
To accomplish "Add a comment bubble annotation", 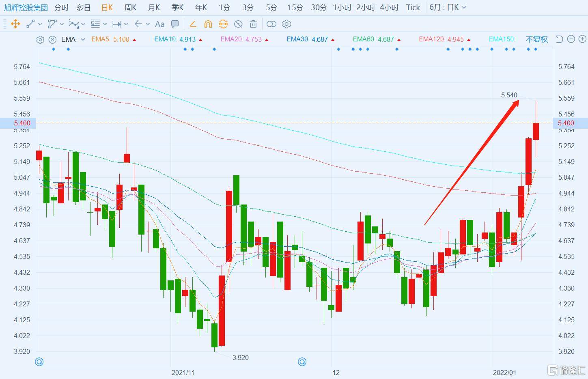I will (x=175, y=24).
